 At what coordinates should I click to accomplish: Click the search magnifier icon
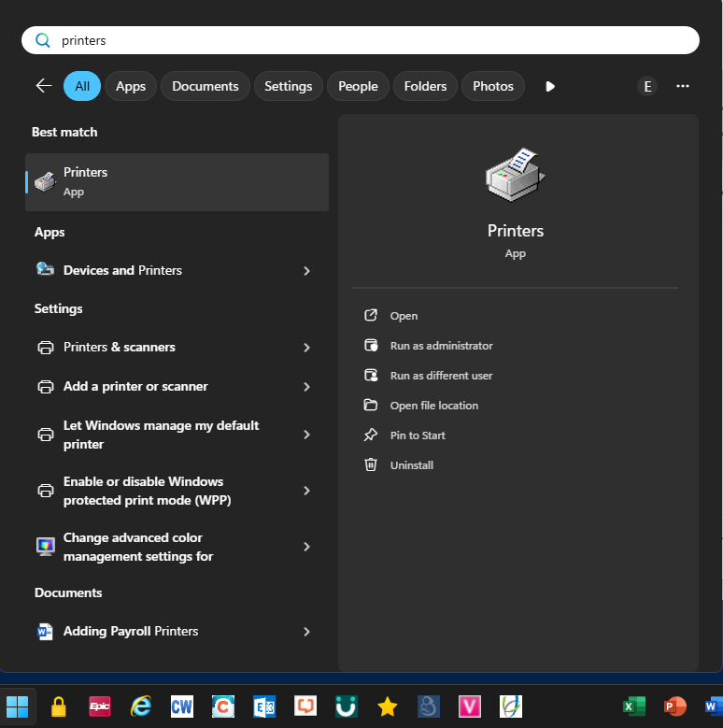(x=43, y=40)
